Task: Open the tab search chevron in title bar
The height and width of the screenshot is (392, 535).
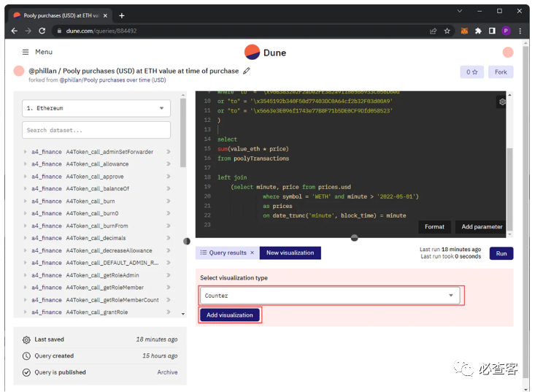Action: 460,11
